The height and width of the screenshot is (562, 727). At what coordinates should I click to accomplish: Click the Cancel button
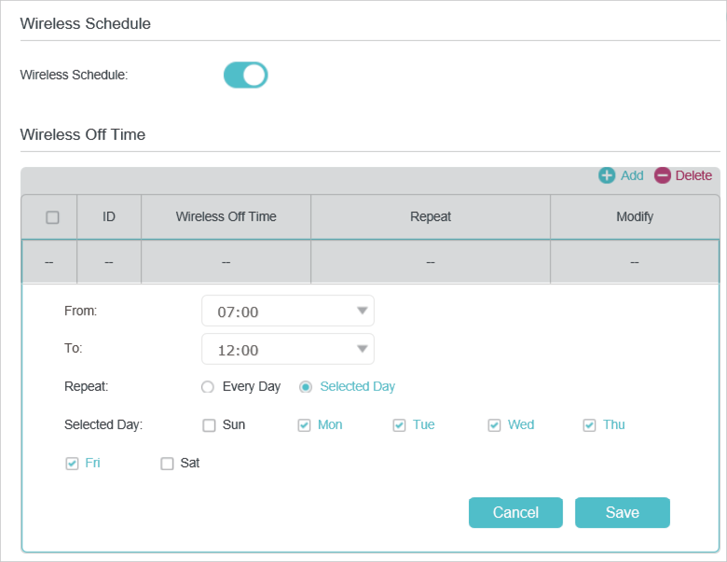pos(516,512)
